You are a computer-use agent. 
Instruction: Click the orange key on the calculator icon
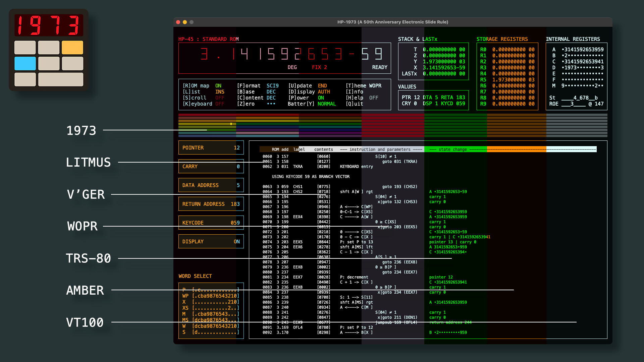[x=72, y=48]
